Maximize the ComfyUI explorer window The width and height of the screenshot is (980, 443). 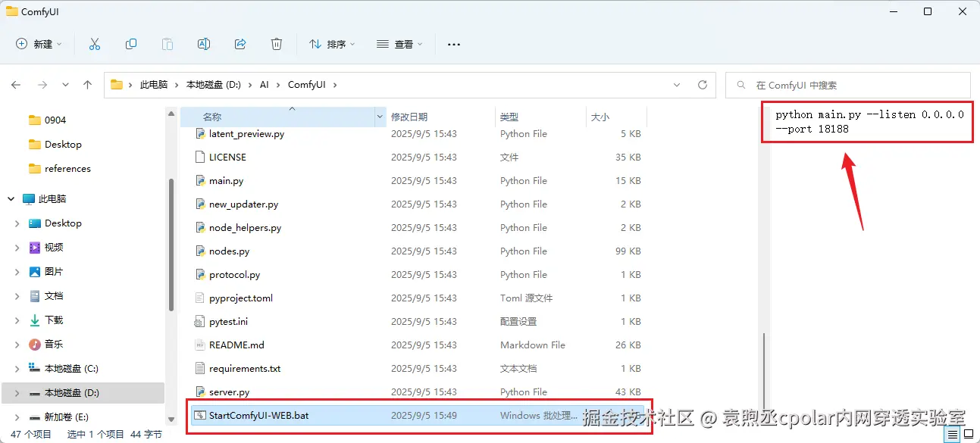click(x=928, y=11)
